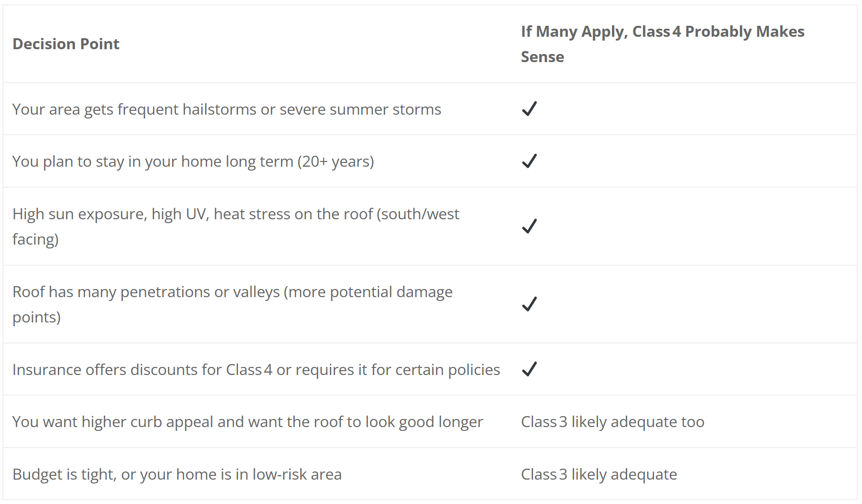Click the tight budget, low-risk area text

point(177,474)
